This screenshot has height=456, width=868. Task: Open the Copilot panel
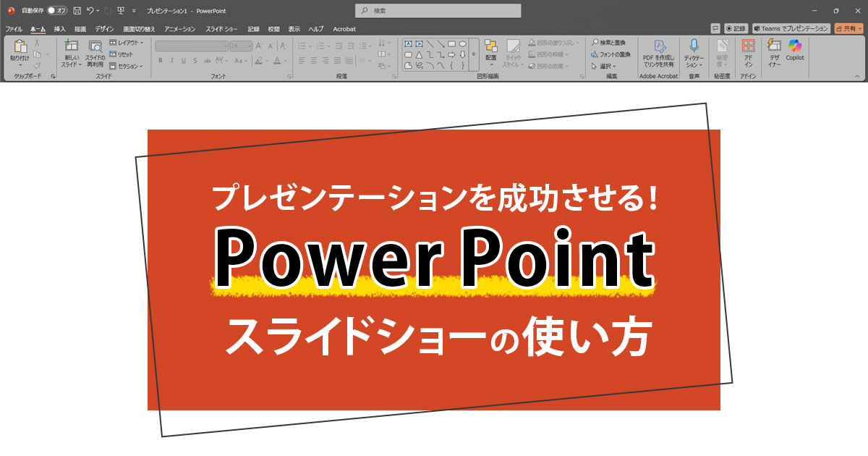[x=795, y=49]
